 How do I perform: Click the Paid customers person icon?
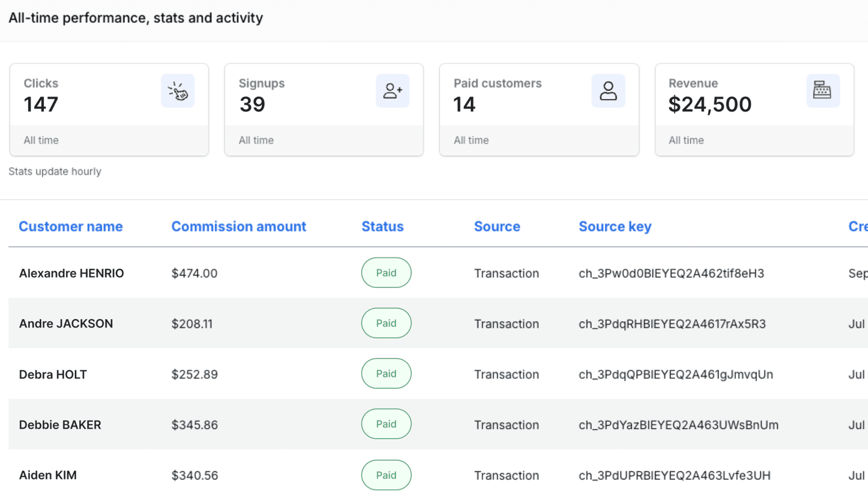coord(608,91)
